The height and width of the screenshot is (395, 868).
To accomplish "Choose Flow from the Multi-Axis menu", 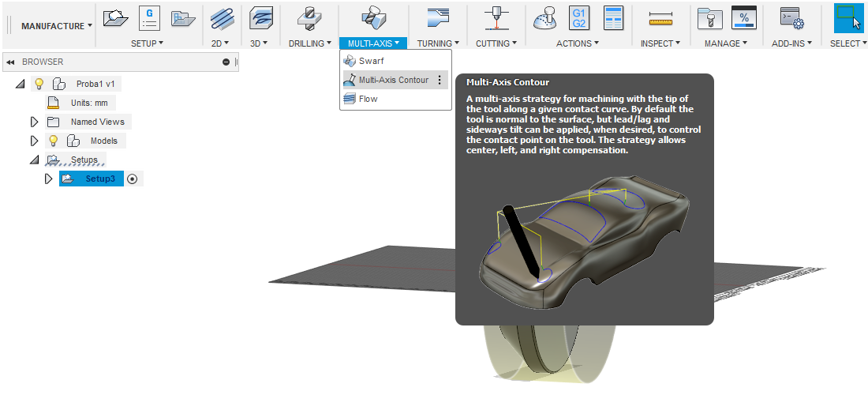I will pyautogui.click(x=368, y=99).
